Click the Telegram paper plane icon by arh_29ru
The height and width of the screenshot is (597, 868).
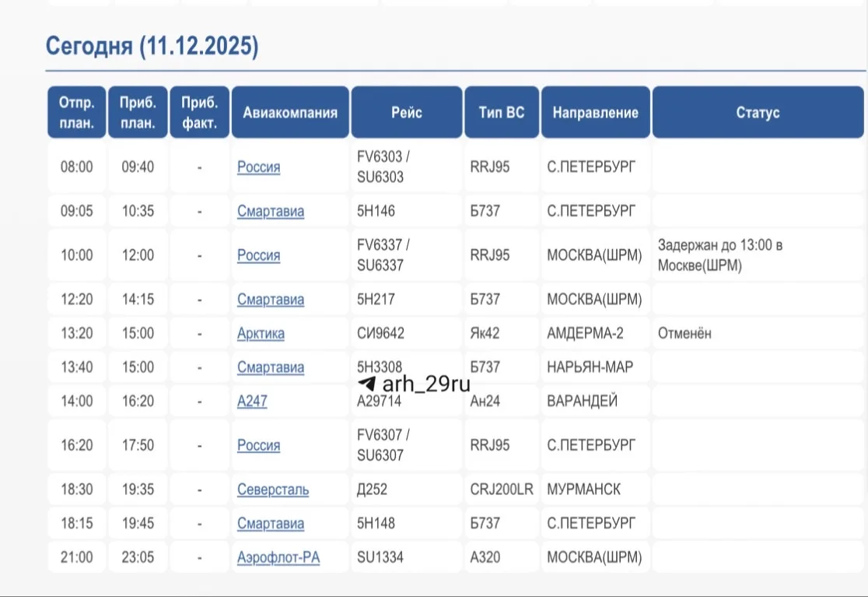coord(367,385)
